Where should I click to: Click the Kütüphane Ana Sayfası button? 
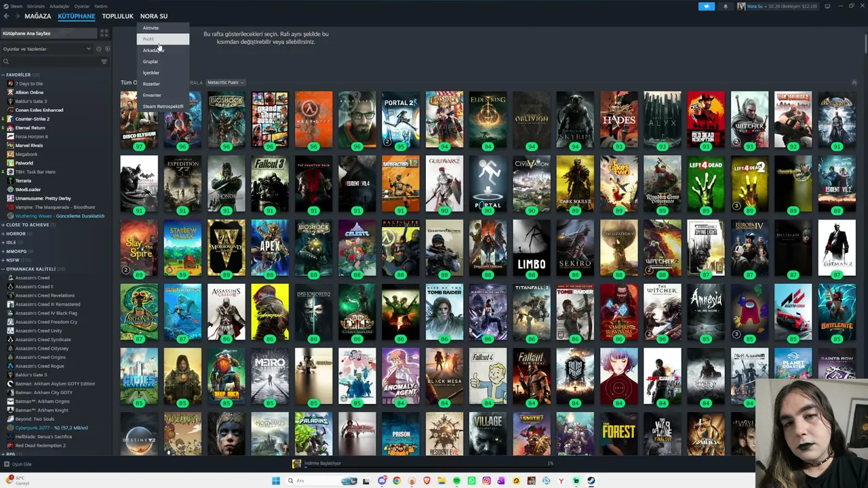[x=49, y=33]
